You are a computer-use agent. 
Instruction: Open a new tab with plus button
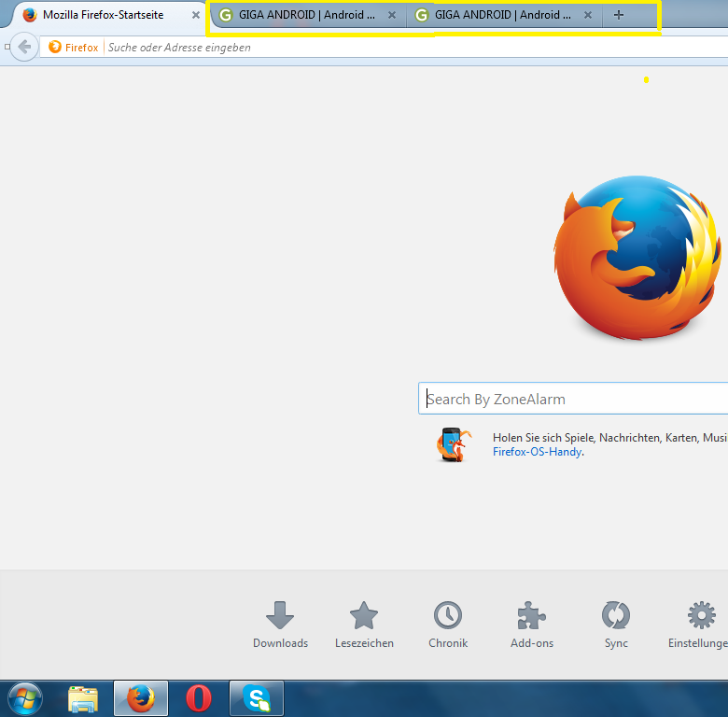pyautogui.click(x=618, y=15)
